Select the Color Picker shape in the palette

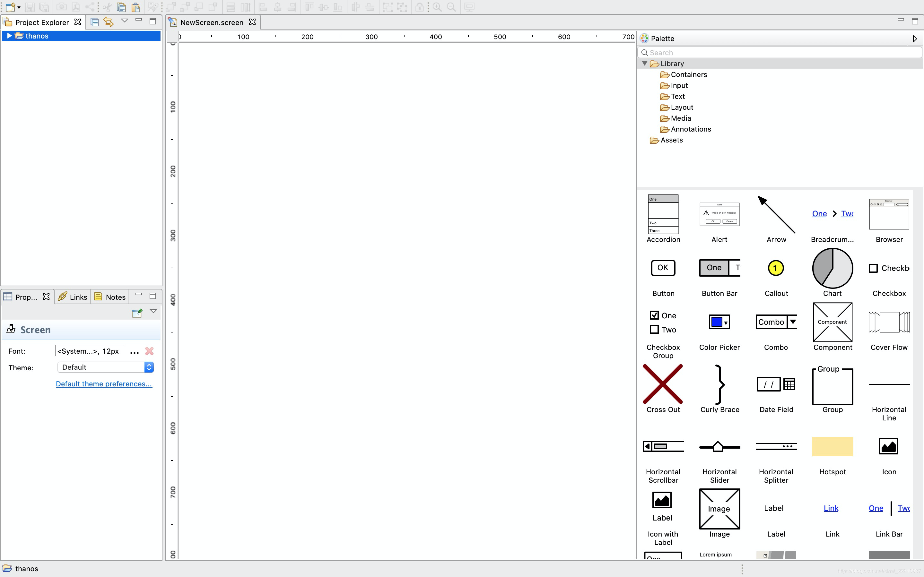tap(719, 322)
